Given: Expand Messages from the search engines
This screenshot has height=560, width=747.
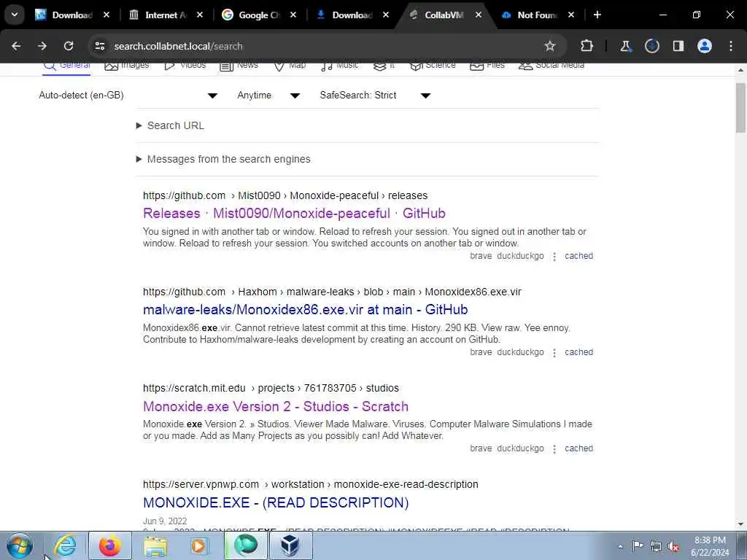Looking at the screenshot, I should pos(223,159).
